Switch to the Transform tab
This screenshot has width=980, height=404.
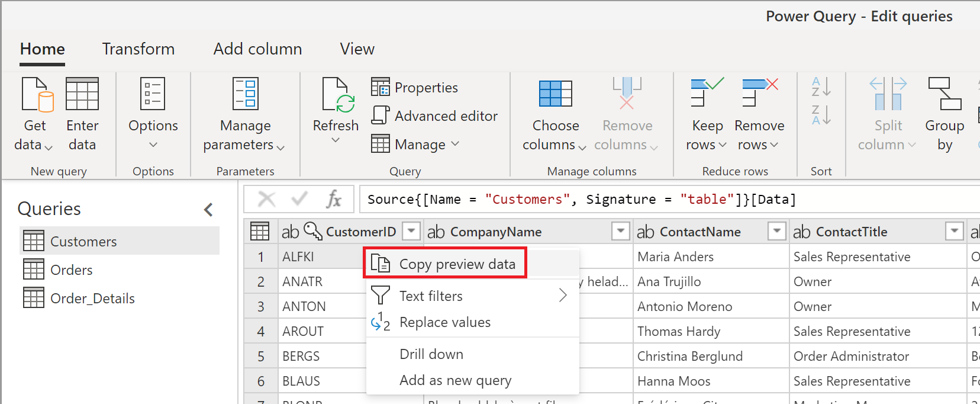click(x=138, y=49)
